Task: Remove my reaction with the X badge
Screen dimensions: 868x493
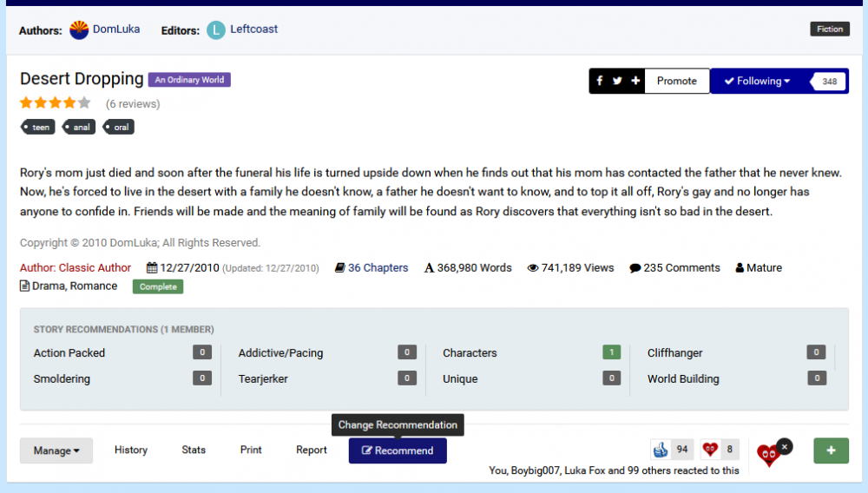Action: click(x=784, y=446)
